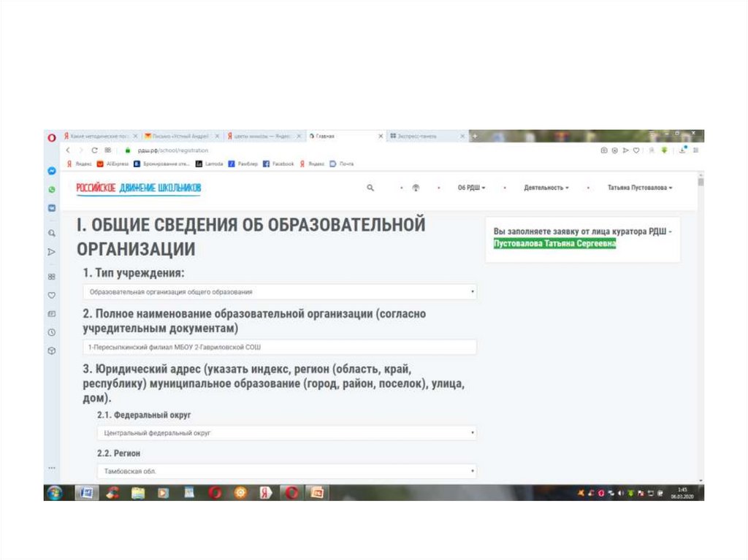Open history clock icon in sidebar
Screen dimensions: 748x560
tap(52, 332)
